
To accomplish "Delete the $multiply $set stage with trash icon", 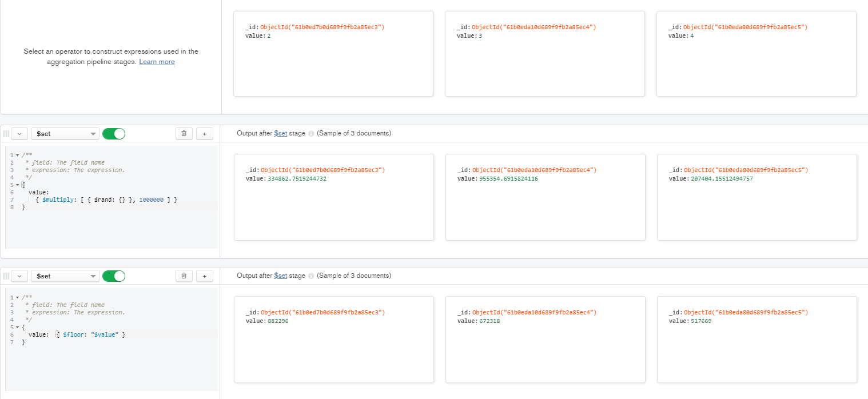I will (184, 134).
